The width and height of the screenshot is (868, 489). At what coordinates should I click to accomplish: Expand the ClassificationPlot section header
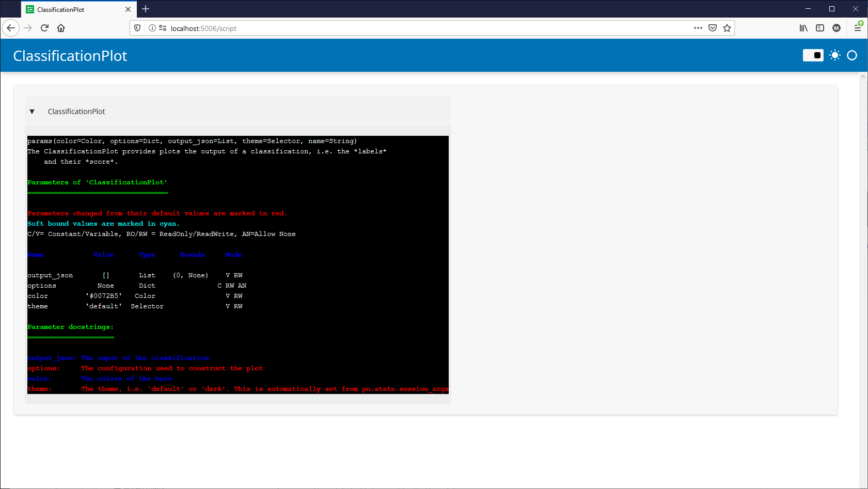pos(76,112)
